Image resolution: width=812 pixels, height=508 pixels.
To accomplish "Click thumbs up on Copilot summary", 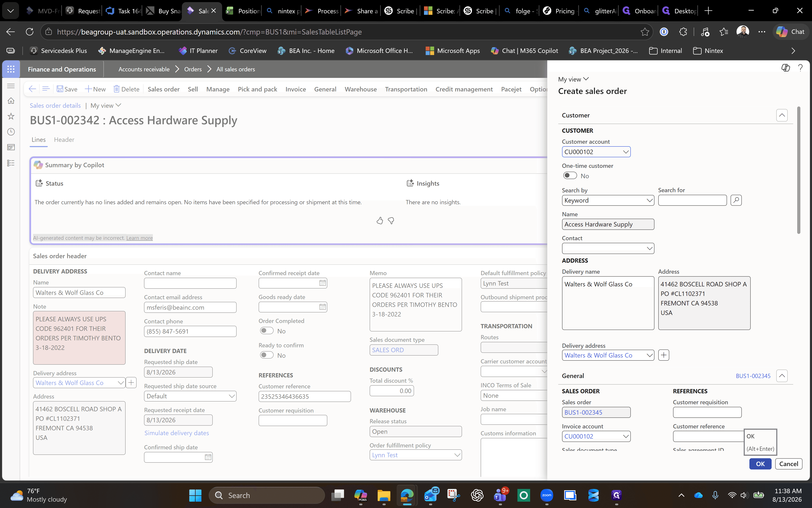I will click(x=380, y=221).
